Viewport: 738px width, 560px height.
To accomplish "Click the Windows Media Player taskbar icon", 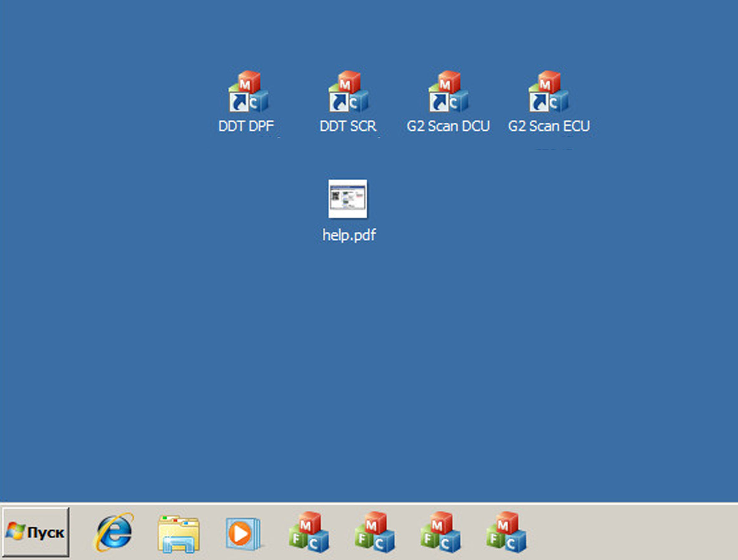I will [243, 533].
